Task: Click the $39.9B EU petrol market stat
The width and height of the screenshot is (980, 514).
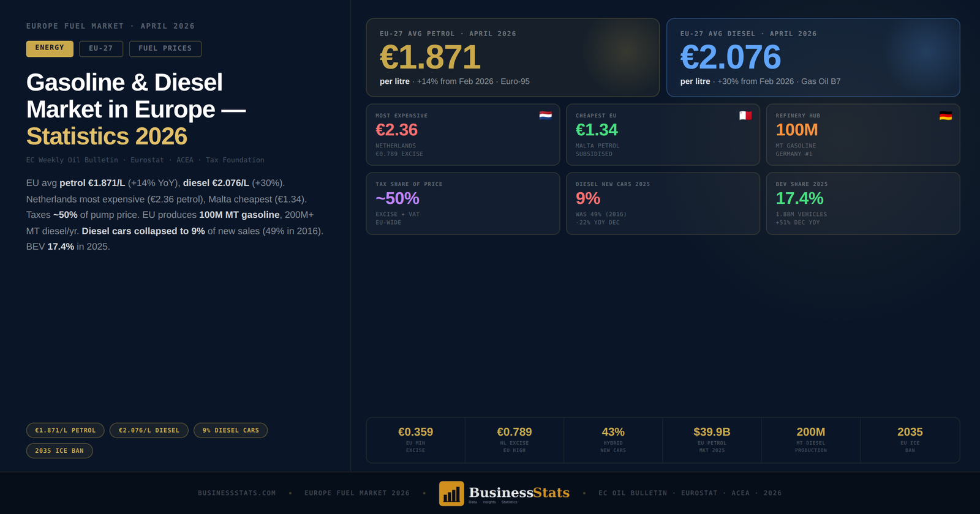Action: pyautogui.click(x=712, y=440)
